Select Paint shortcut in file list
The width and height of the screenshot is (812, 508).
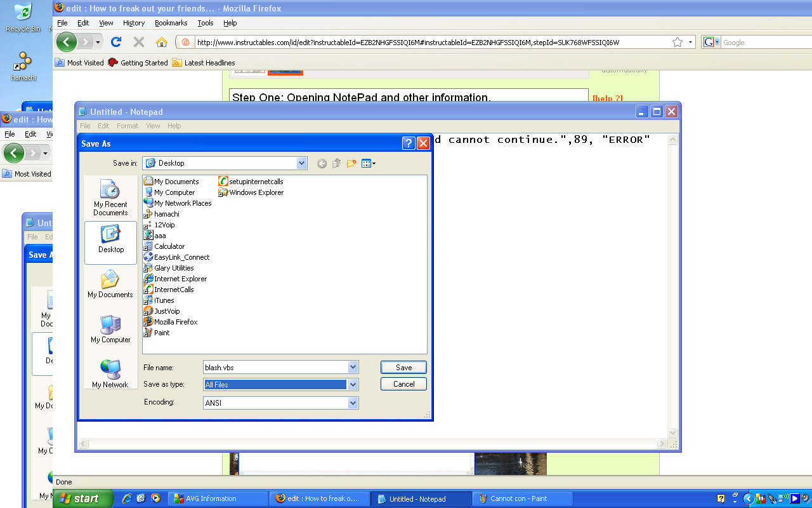tap(157, 333)
